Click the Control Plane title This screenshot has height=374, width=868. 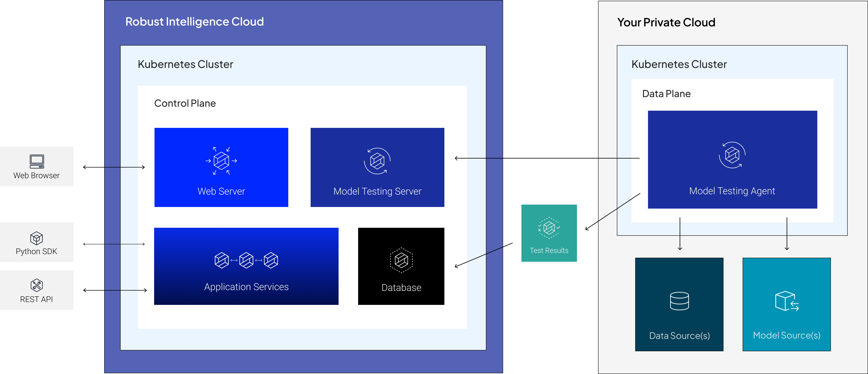[185, 103]
